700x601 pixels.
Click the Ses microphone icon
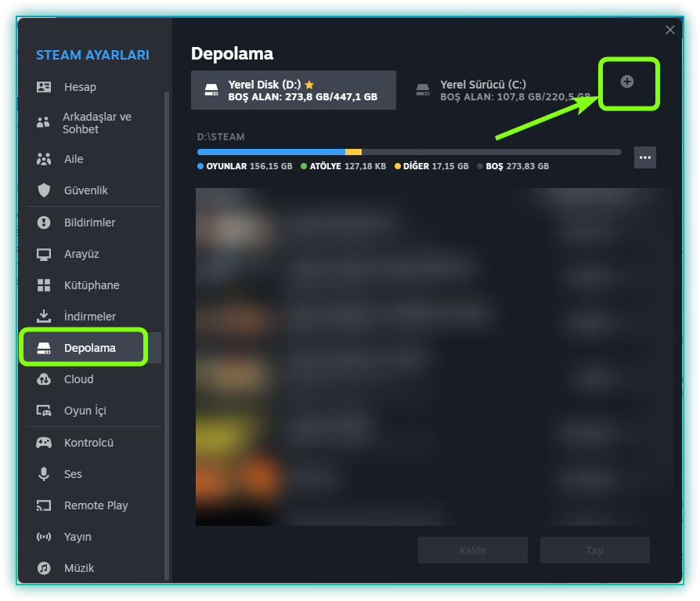[44, 473]
